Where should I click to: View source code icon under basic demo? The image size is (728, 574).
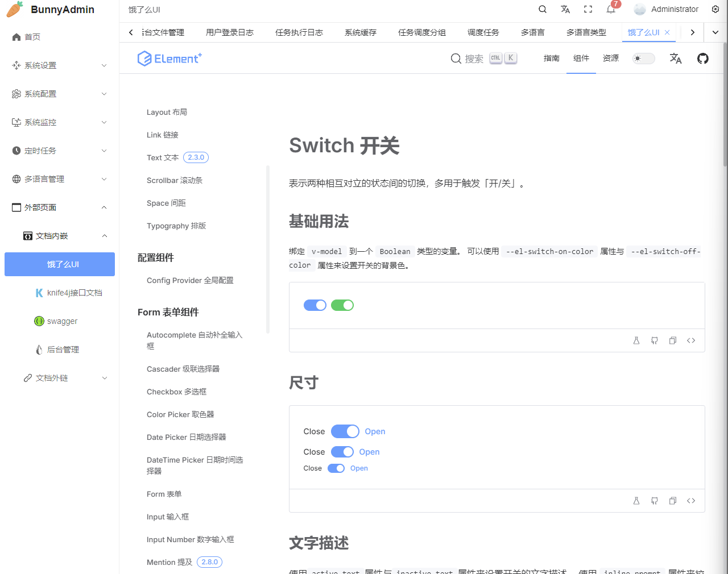(x=691, y=340)
